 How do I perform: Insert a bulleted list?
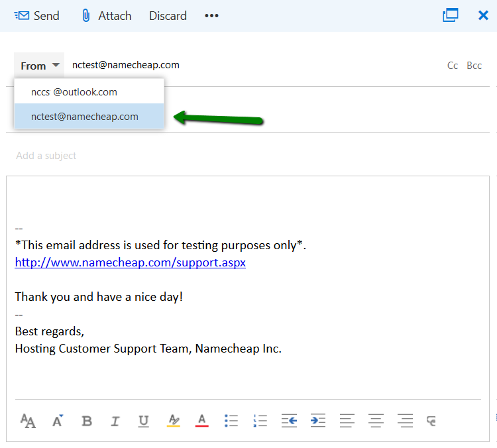[x=231, y=421]
